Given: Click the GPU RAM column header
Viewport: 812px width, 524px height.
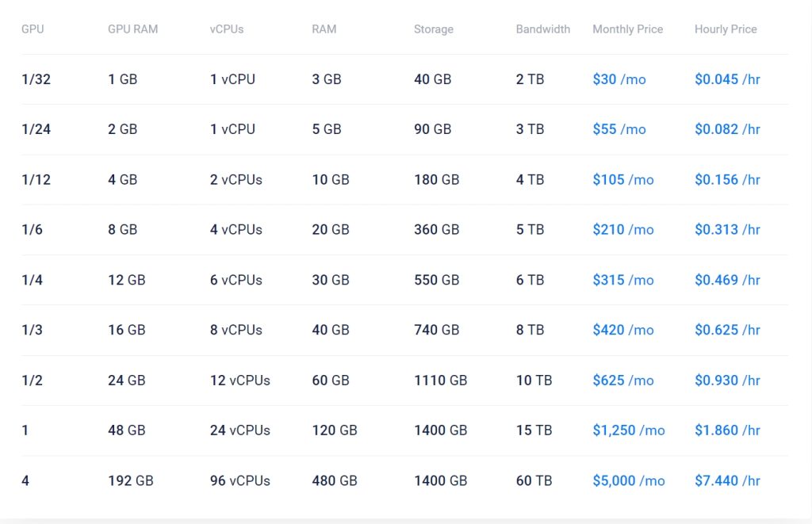Looking at the screenshot, I should tap(132, 29).
